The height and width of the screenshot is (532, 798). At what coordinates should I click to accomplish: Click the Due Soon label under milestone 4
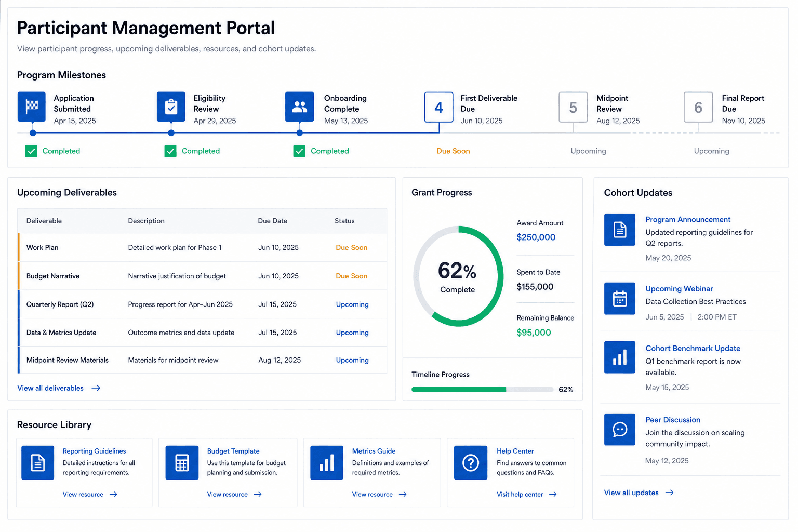click(x=453, y=151)
